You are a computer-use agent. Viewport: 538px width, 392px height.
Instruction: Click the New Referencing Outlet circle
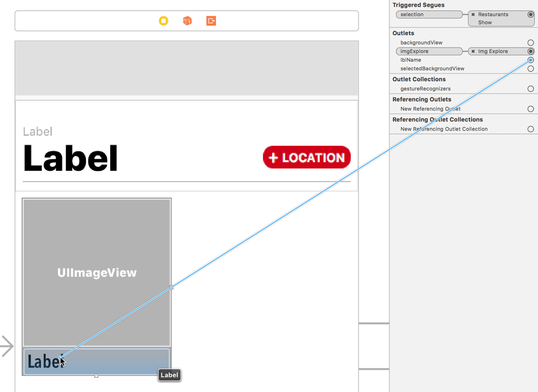pos(530,109)
